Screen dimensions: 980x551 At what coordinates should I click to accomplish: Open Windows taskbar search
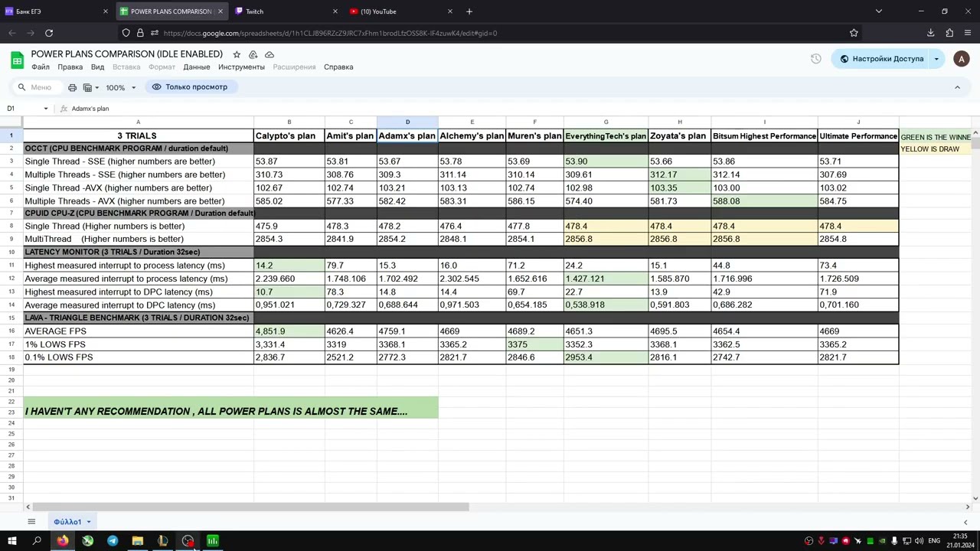click(37, 541)
